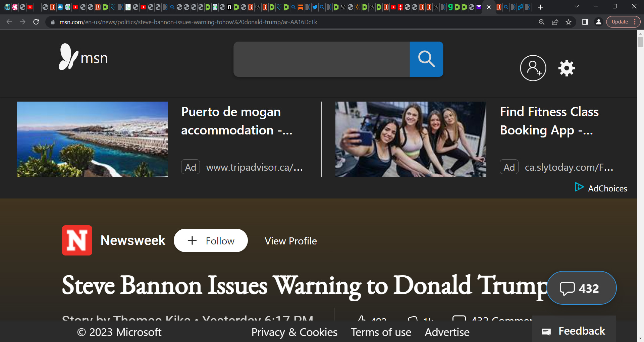Open the Find Fitness Class Booking App ad
Image resolution: width=644 pixels, height=342 pixels.
coord(549,121)
